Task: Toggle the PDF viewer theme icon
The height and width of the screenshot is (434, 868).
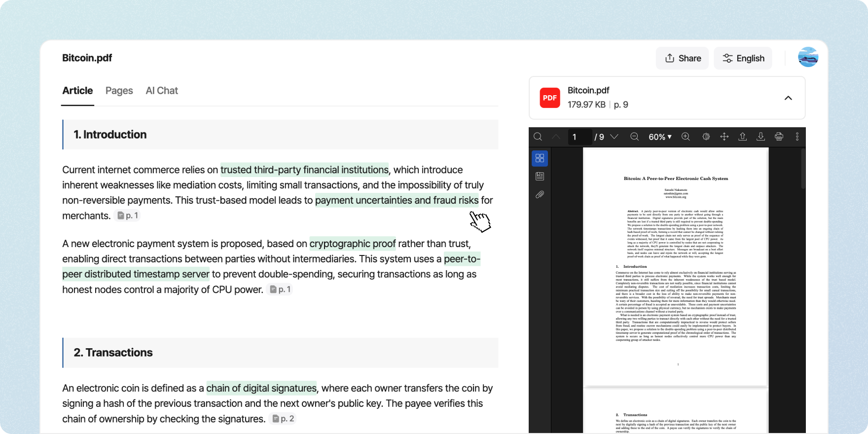Action: click(x=706, y=137)
